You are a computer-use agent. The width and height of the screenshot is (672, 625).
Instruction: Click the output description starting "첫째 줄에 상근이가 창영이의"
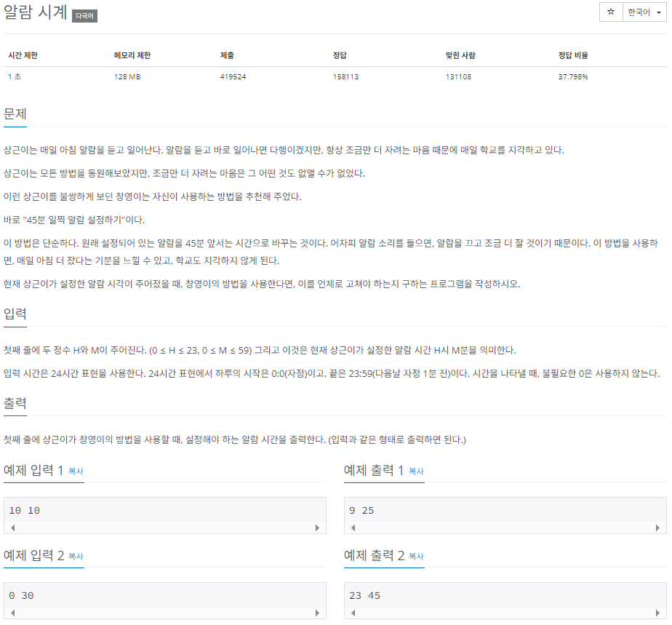(x=235, y=439)
